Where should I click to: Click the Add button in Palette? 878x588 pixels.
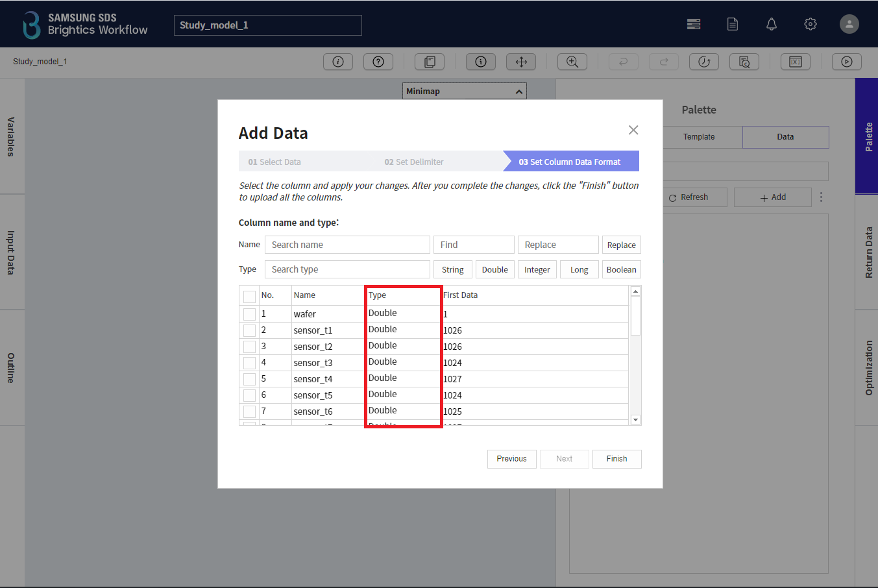click(x=773, y=197)
